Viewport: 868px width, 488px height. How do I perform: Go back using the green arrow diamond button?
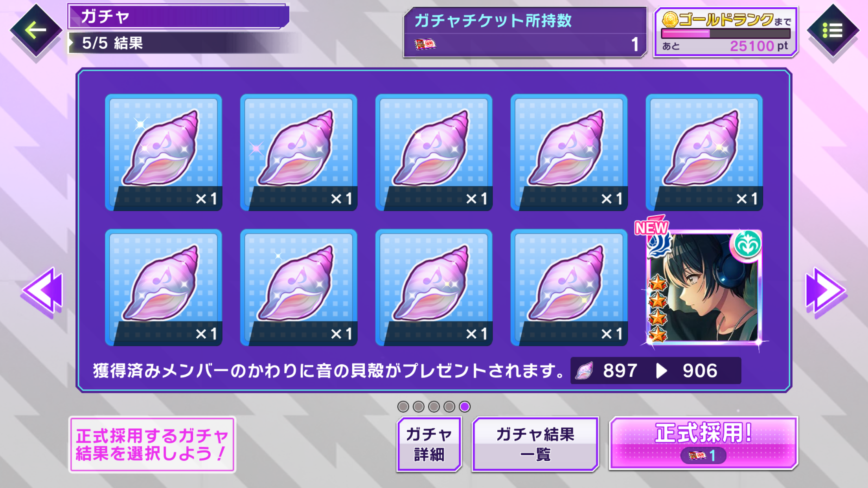tap(36, 30)
